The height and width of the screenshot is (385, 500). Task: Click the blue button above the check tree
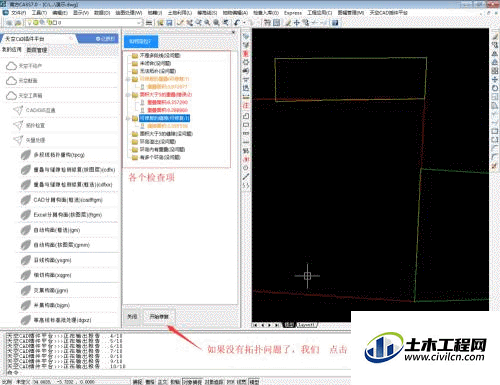click(140, 42)
